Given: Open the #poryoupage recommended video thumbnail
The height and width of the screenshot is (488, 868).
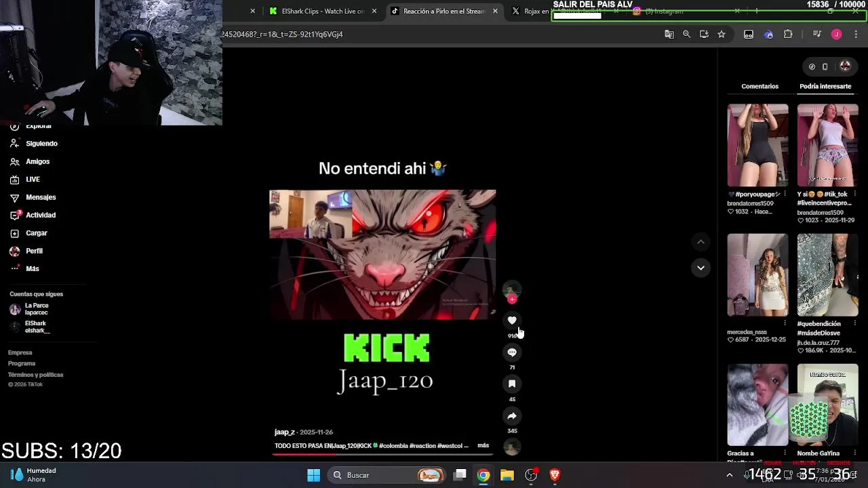Looking at the screenshot, I should click(757, 145).
